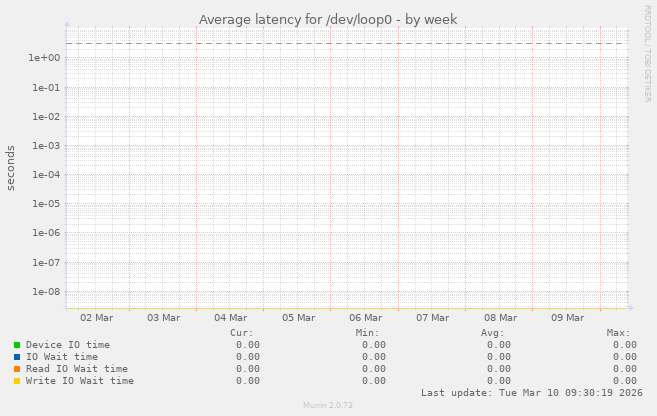The height and width of the screenshot is (416, 657).
Task: Click the '1e-02' y-axis label
Action: coord(46,117)
